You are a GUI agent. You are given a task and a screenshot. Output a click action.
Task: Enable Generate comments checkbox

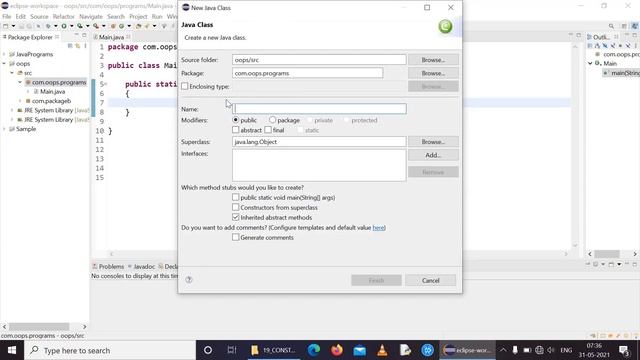(236, 237)
